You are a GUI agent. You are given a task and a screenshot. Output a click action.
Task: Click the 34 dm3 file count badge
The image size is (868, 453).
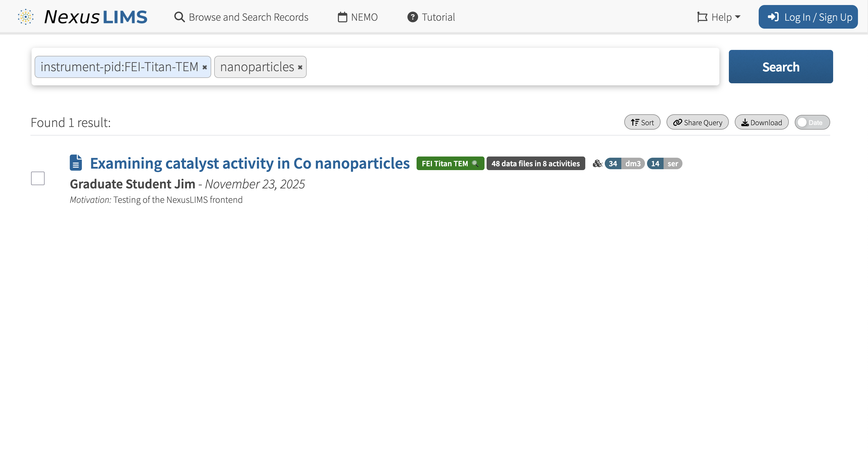pos(624,164)
